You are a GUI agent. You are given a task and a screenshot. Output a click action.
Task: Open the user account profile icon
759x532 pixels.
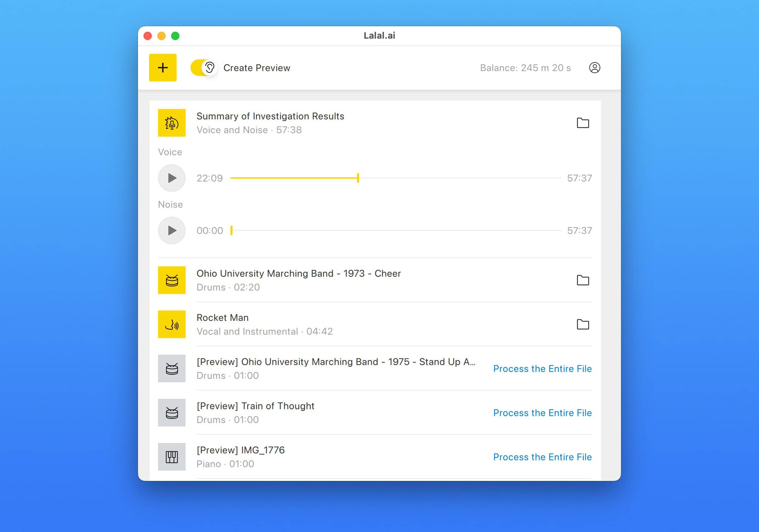coord(594,68)
